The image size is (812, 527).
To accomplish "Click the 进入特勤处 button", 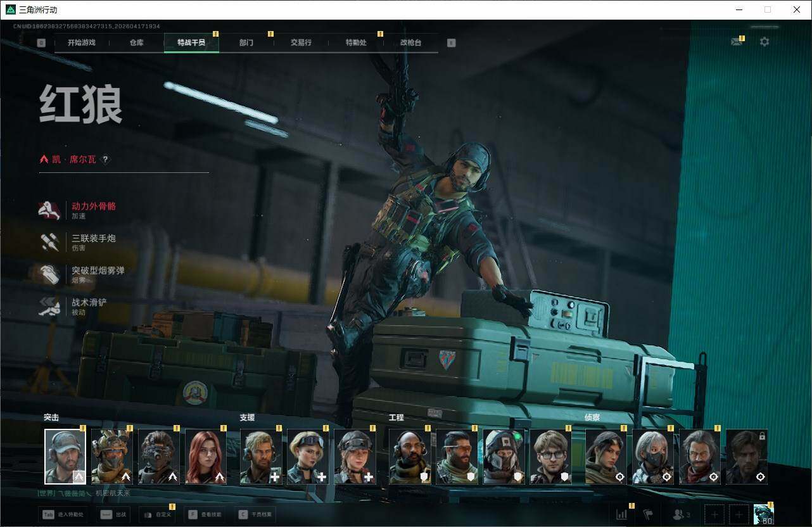I will 63,514.
